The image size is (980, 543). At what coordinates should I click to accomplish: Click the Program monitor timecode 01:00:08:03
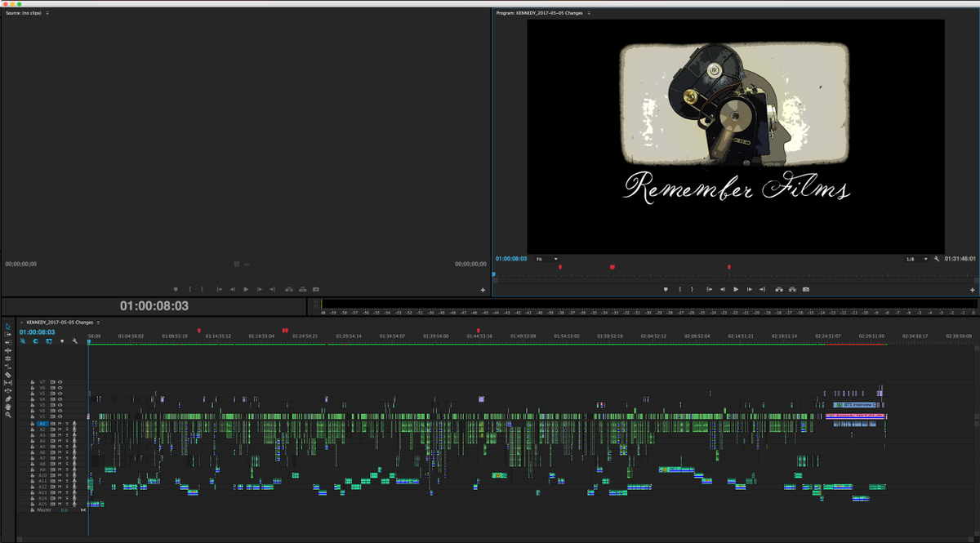point(513,259)
